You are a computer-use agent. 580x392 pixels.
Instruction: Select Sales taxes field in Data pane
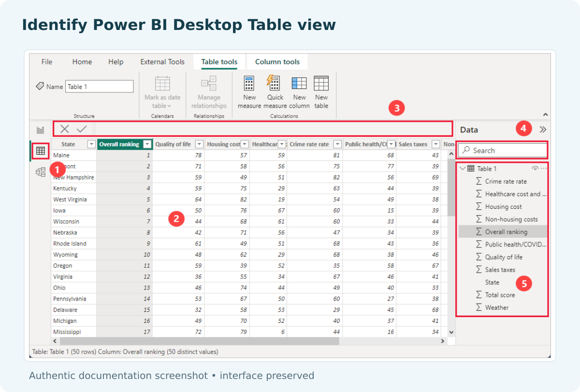click(x=503, y=269)
